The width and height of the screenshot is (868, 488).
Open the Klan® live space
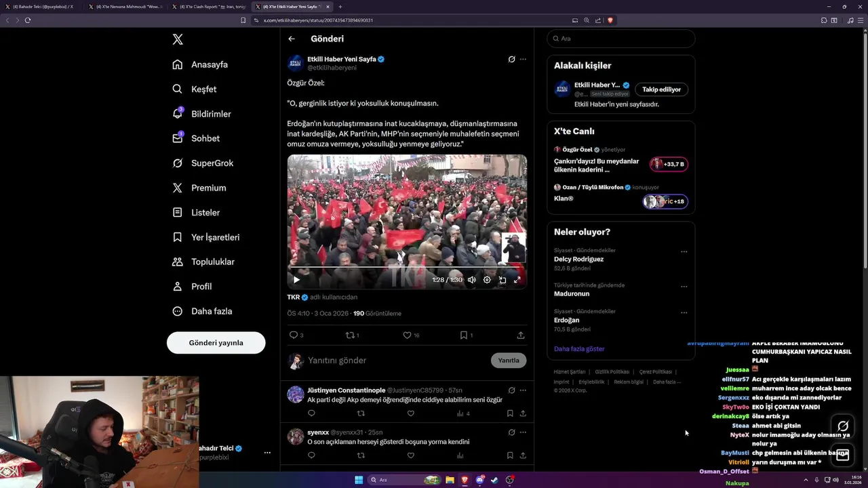point(564,199)
